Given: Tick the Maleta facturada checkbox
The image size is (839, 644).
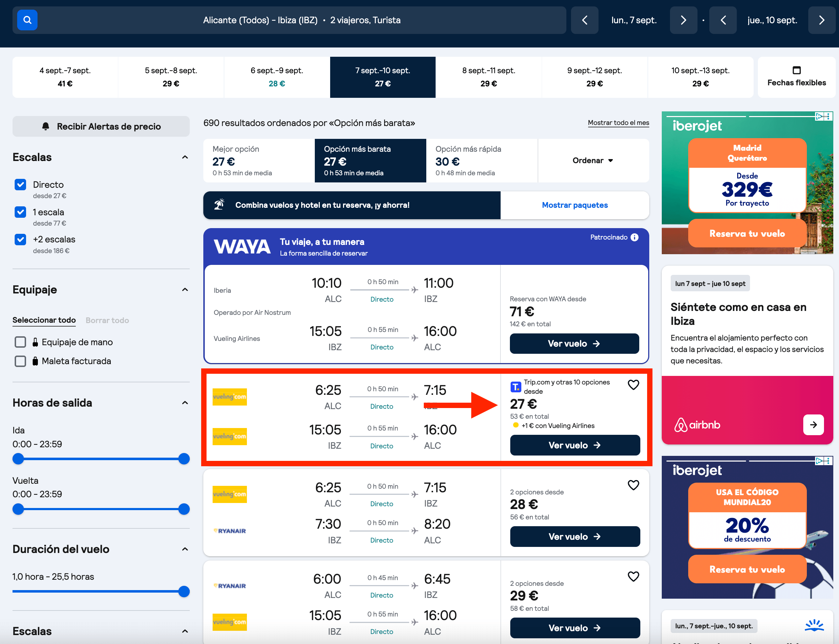Looking at the screenshot, I should (x=20, y=361).
